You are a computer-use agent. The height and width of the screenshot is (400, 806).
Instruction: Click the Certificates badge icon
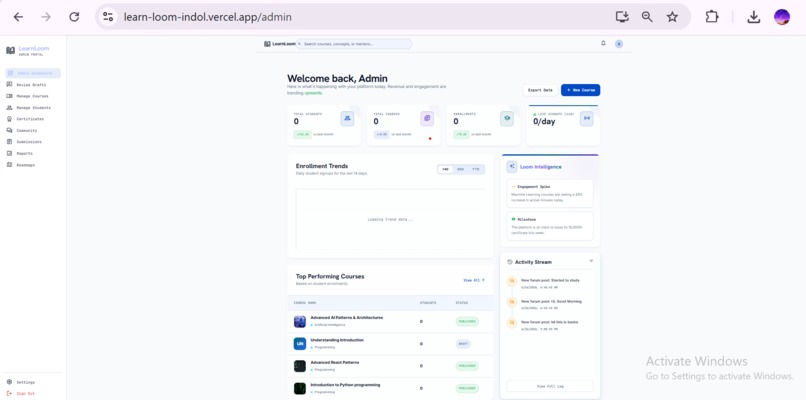(9, 119)
